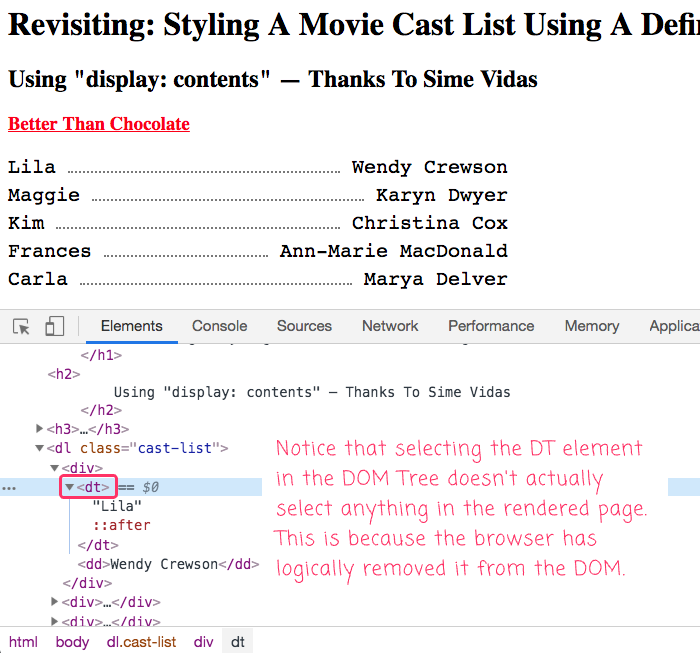Click the body breadcrumb
Viewport: 700px width, 653px height.
tap(72, 642)
